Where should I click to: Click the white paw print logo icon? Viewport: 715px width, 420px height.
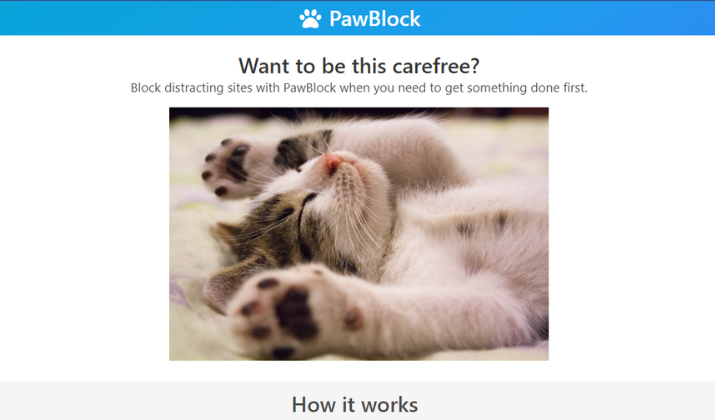310,19
